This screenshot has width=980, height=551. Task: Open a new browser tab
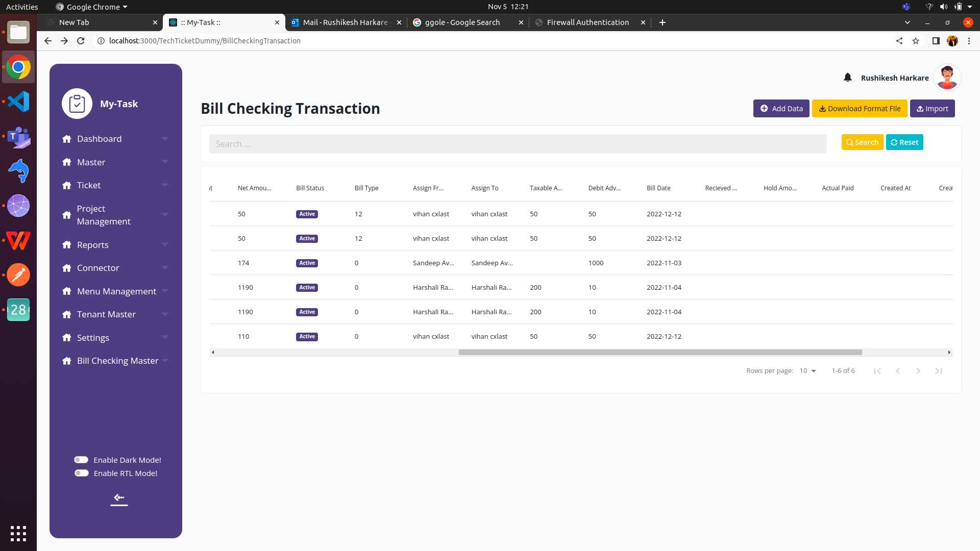663,22
